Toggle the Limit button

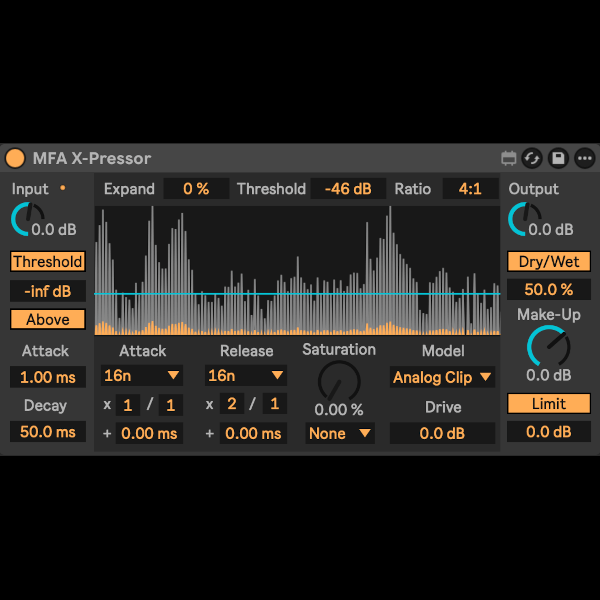pyautogui.click(x=548, y=404)
